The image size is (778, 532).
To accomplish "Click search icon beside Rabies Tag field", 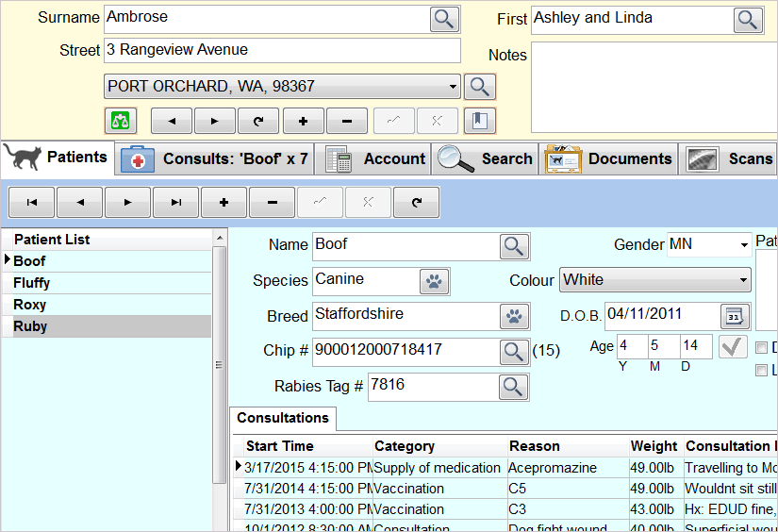I will coord(513,387).
